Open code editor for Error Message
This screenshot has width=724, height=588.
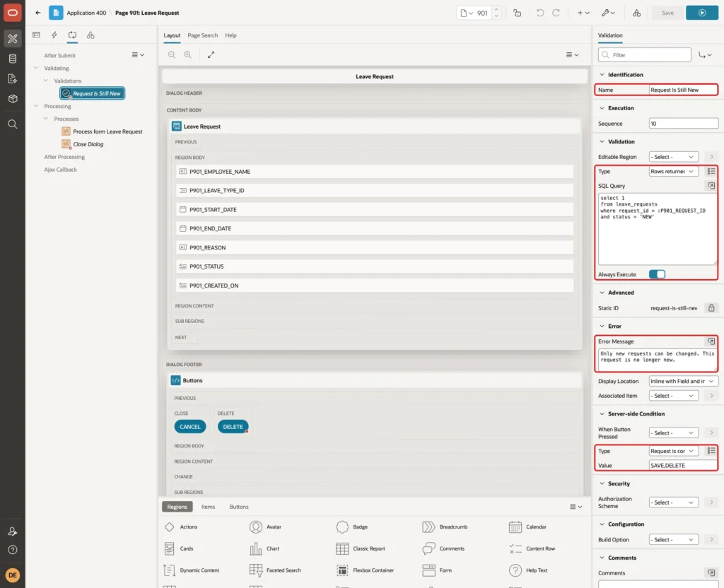(x=711, y=341)
